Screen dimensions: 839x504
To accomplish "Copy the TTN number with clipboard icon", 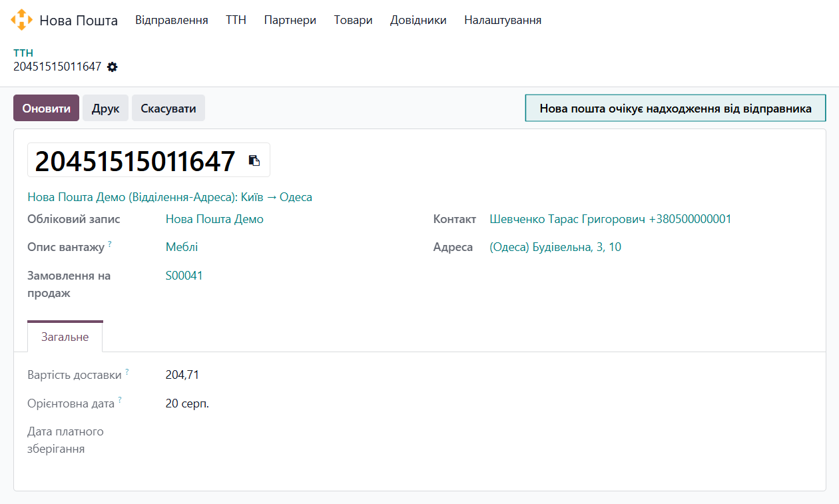I will tap(254, 160).
